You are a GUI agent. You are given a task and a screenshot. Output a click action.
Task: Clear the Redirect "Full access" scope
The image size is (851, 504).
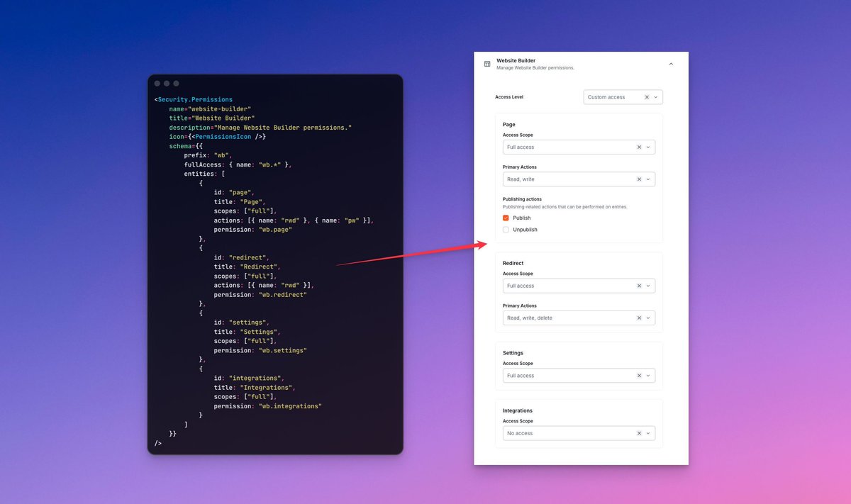tap(638, 285)
